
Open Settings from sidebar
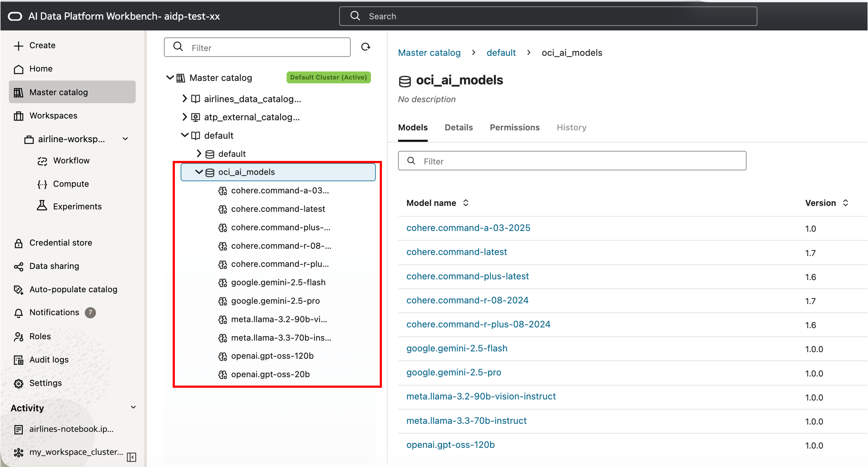[46, 383]
